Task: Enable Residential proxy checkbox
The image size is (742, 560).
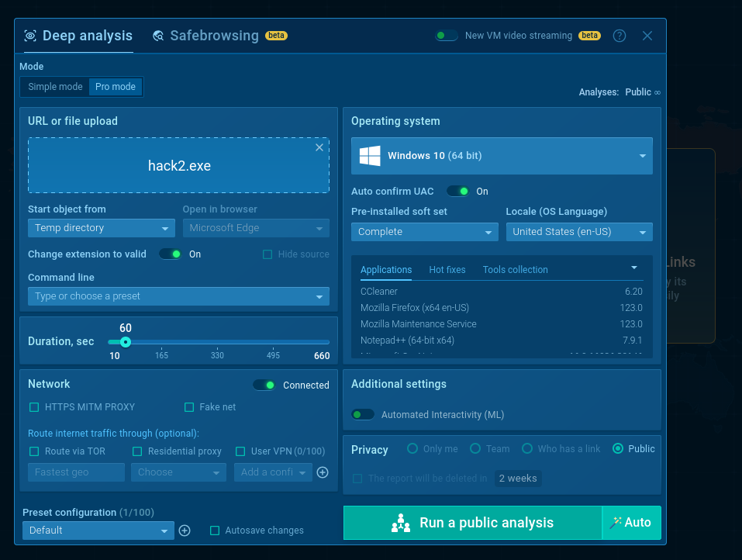Action: click(x=137, y=451)
